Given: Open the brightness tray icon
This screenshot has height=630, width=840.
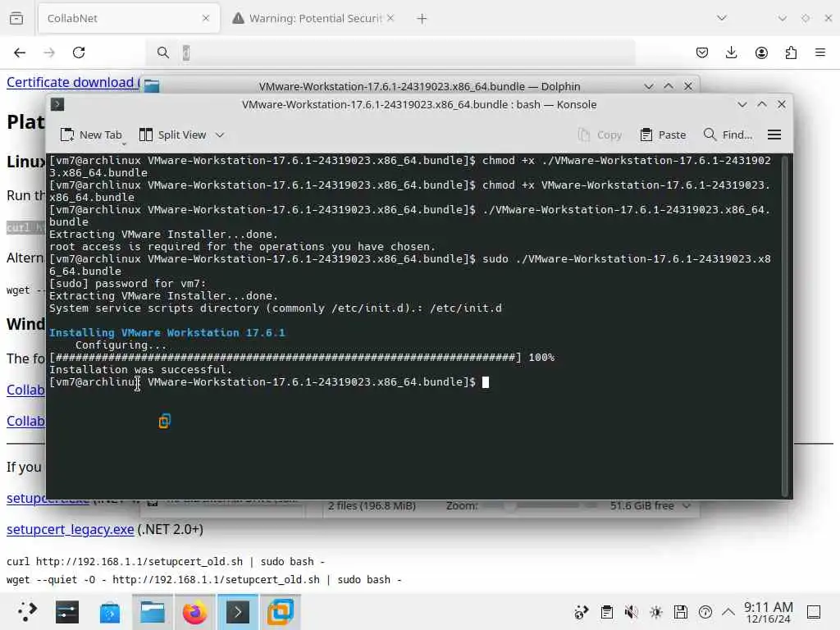Looking at the screenshot, I should tap(656, 612).
